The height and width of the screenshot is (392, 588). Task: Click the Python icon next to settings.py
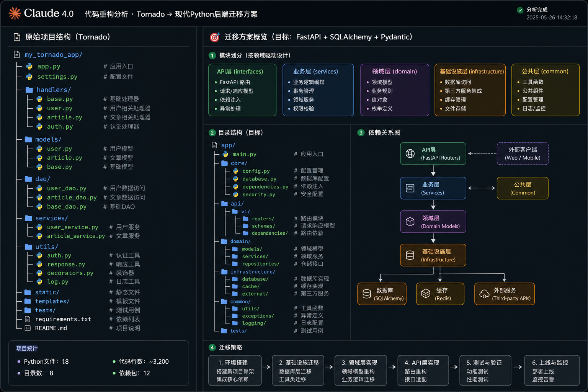(29, 77)
